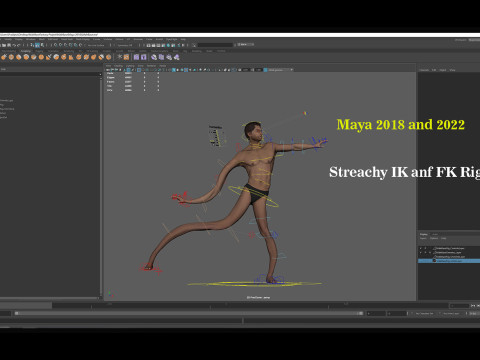Click the range slider right end handle

coord(361,313)
